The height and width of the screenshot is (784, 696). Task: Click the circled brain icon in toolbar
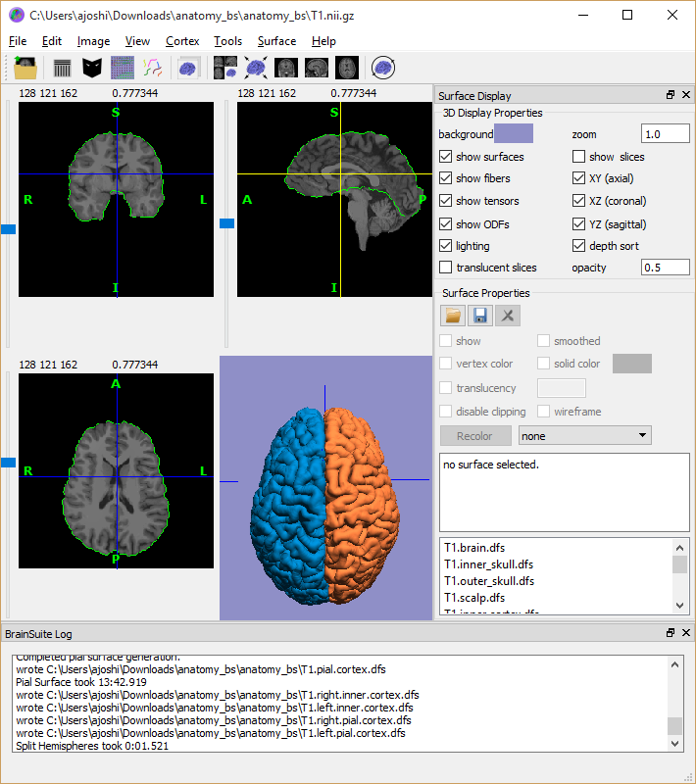click(x=383, y=68)
